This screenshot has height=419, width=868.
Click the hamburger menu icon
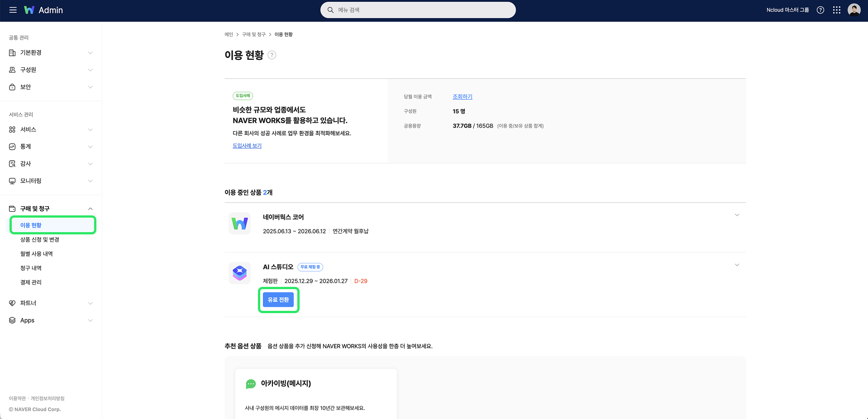[13, 10]
